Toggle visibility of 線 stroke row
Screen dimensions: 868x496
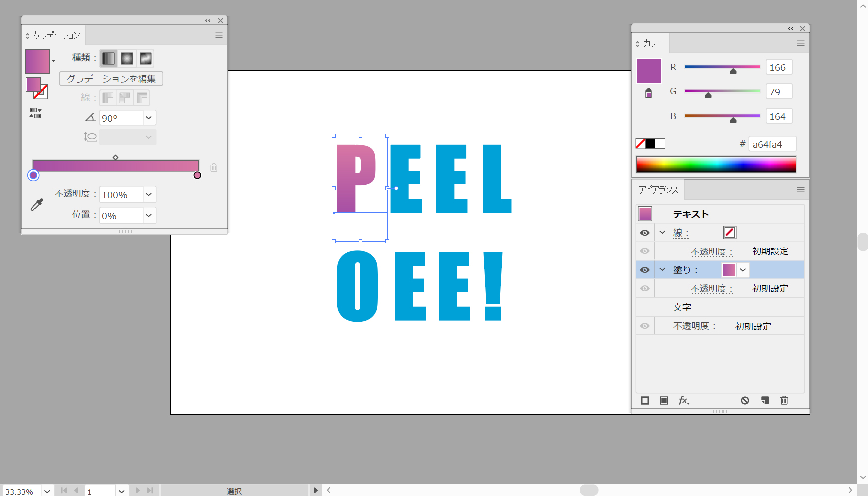645,233
